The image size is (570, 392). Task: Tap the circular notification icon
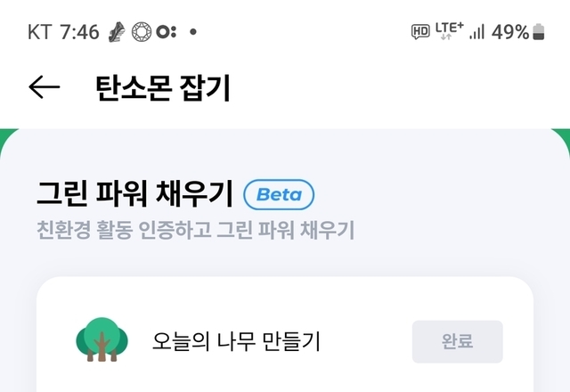click(141, 32)
